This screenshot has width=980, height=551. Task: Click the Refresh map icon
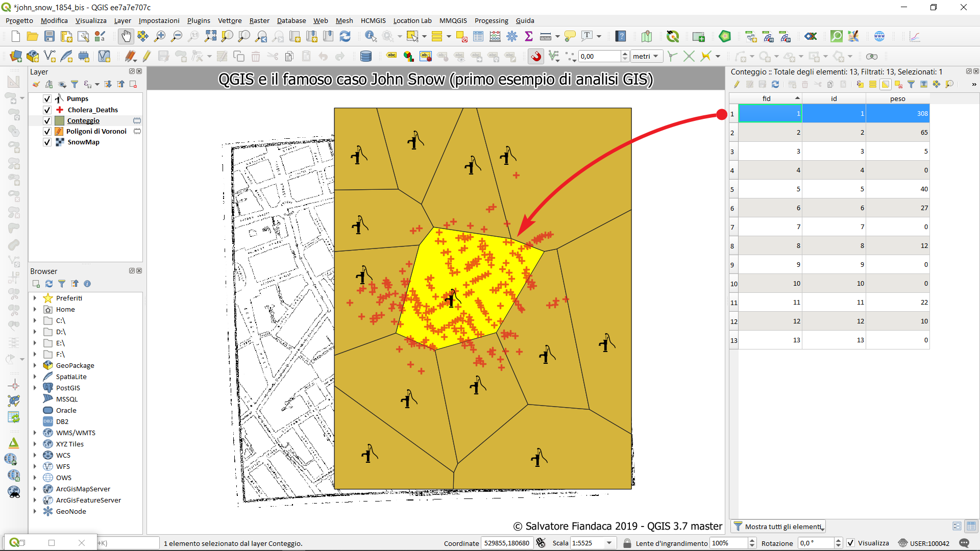[x=345, y=36]
